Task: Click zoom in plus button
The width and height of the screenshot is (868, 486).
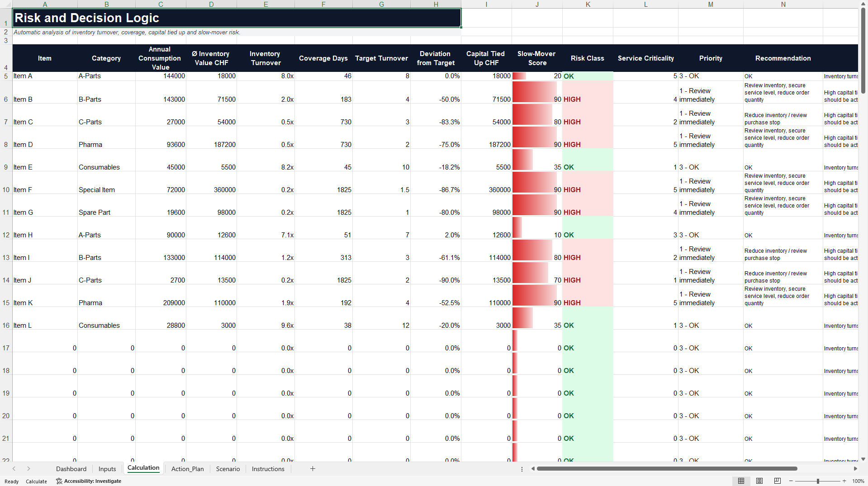Action: pos(844,481)
